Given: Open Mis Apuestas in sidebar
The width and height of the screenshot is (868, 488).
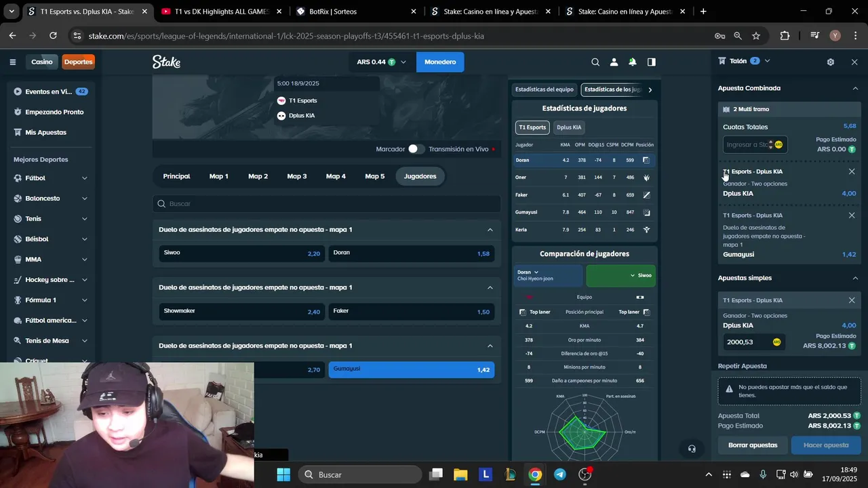Looking at the screenshot, I should pyautogui.click(x=45, y=132).
